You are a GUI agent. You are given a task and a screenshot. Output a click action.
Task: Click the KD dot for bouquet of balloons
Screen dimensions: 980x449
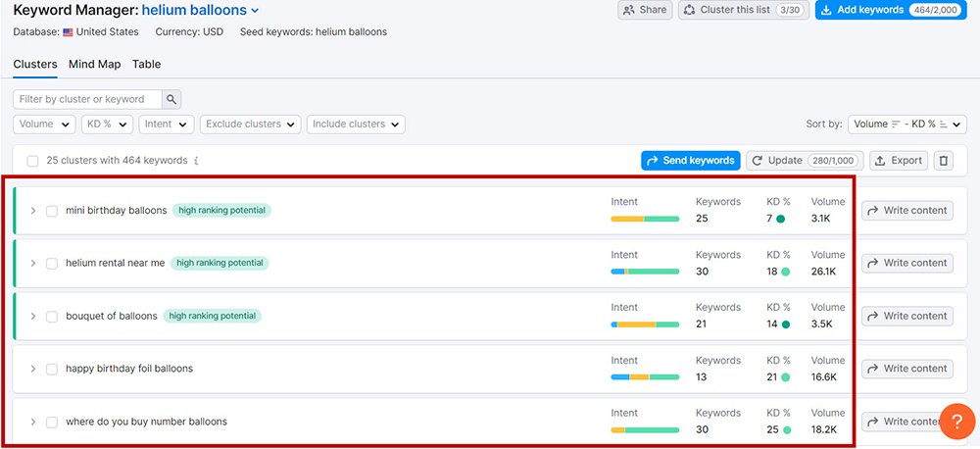pyautogui.click(x=786, y=324)
